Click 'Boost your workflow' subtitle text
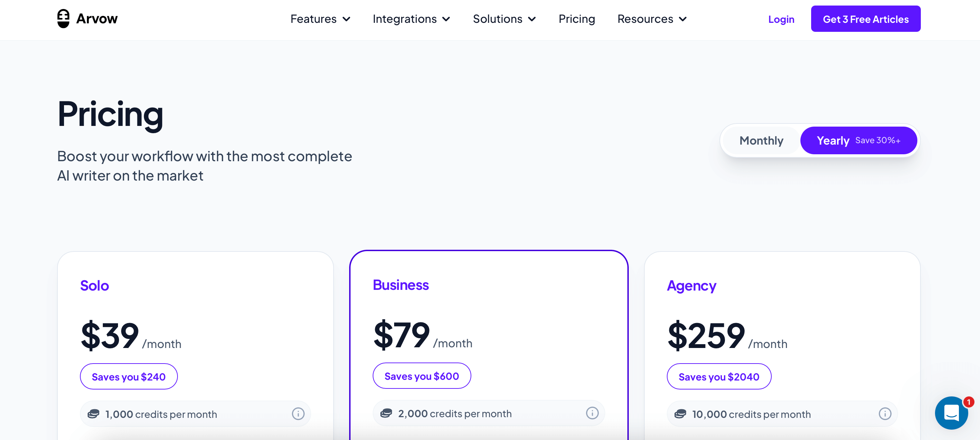The width and height of the screenshot is (980, 440). click(204, 166)
